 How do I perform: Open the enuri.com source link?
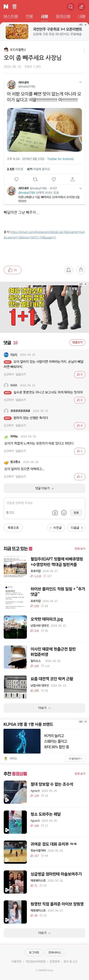pos(44,234)
